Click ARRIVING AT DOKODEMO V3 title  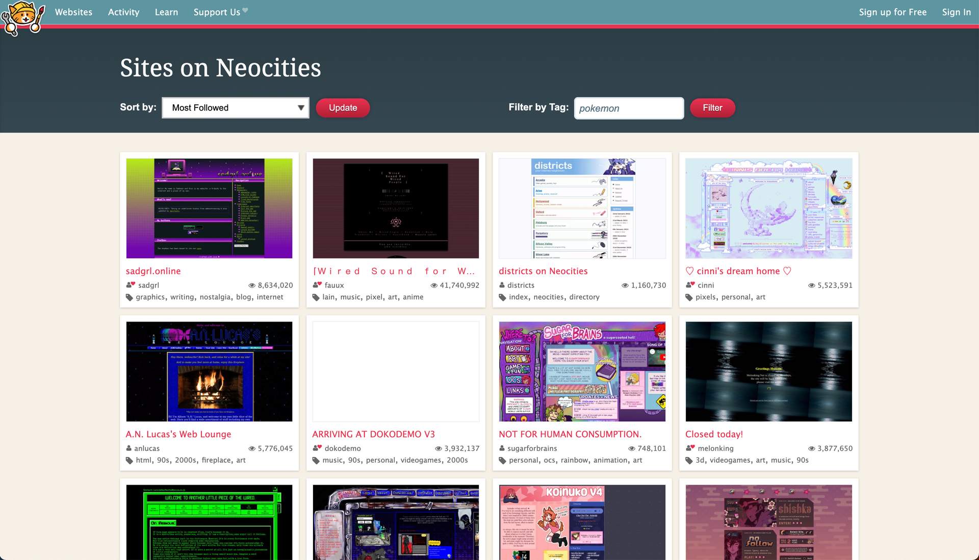click(x=373, y=434)
